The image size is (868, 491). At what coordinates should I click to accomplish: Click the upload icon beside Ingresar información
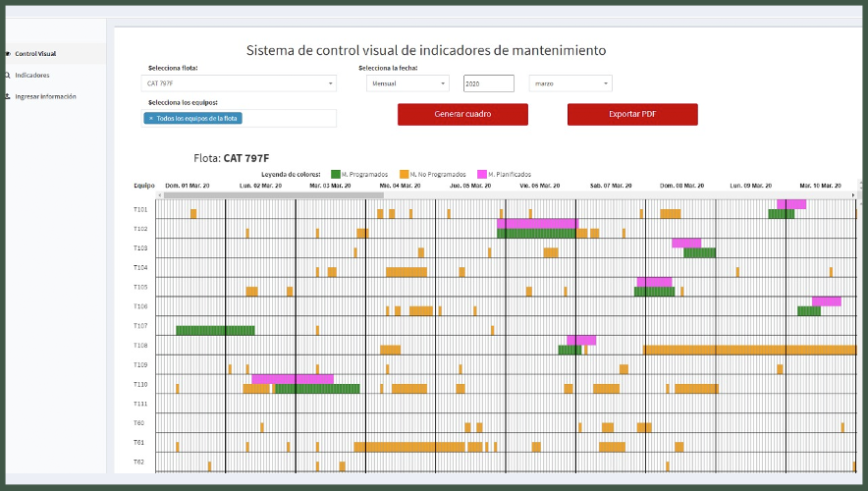click(8, 96)
